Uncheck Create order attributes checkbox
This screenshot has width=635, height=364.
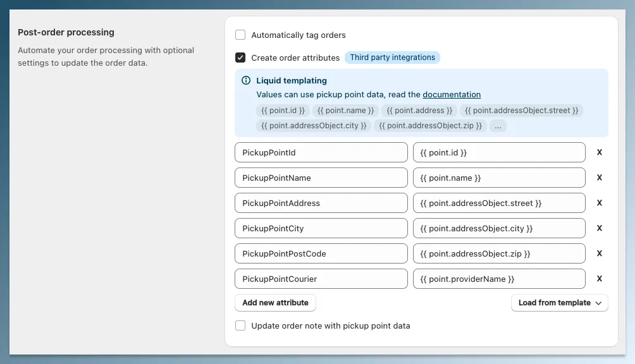[240, 58]
